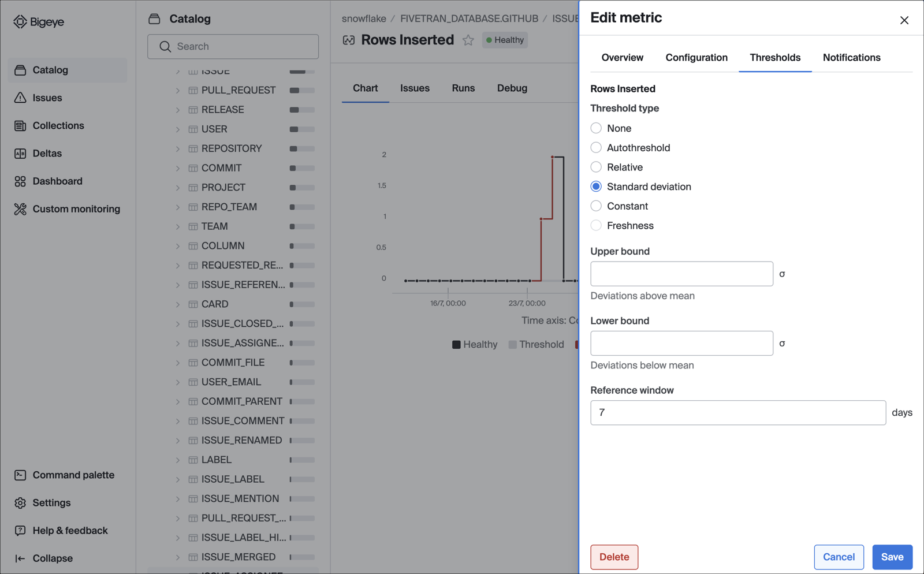
Task: Open the Dashboard grid icon
Action: (20, 181)
